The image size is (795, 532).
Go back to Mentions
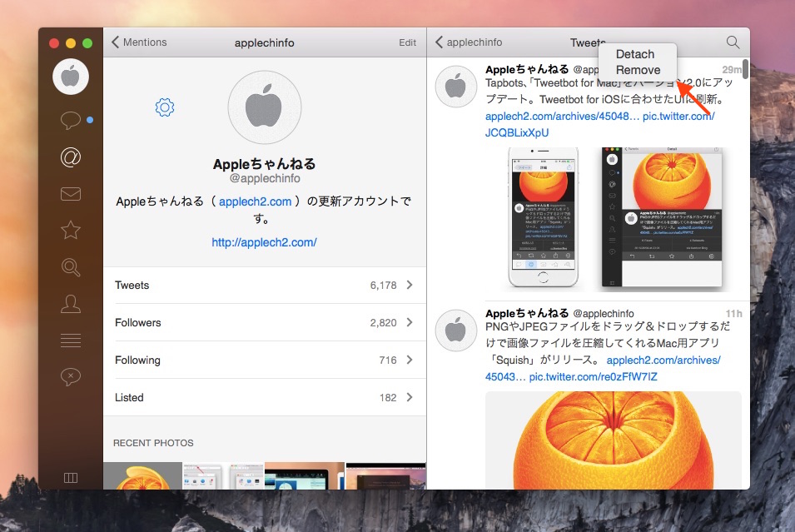pyautogui.click(x=139, y=42)
